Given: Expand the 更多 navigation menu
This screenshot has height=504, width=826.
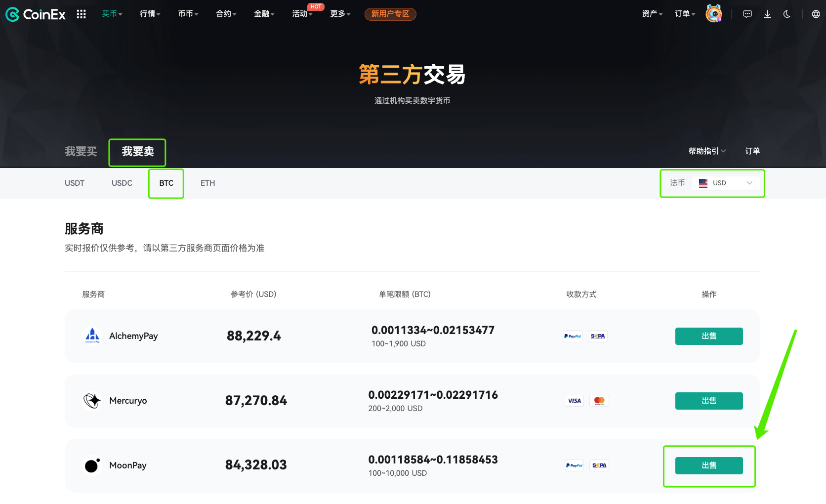Looking at the screenshot, I should (340, 14).
